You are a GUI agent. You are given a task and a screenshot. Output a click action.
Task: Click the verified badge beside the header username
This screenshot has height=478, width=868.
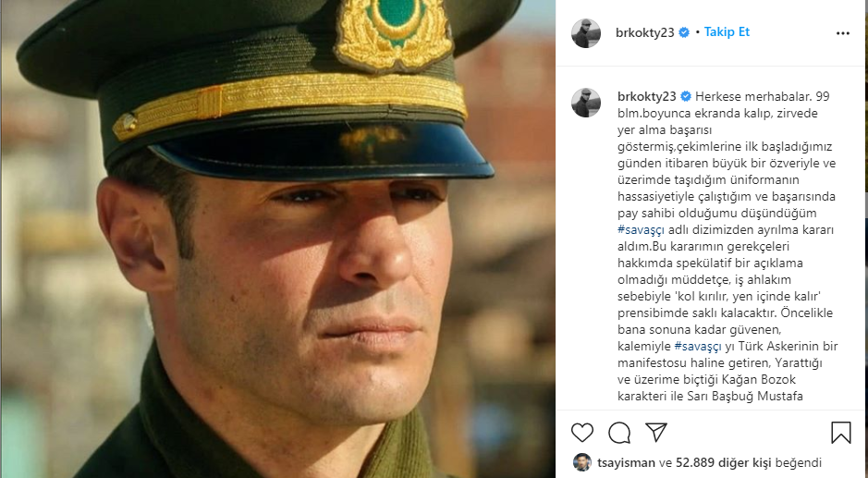(x=684, y=32)
